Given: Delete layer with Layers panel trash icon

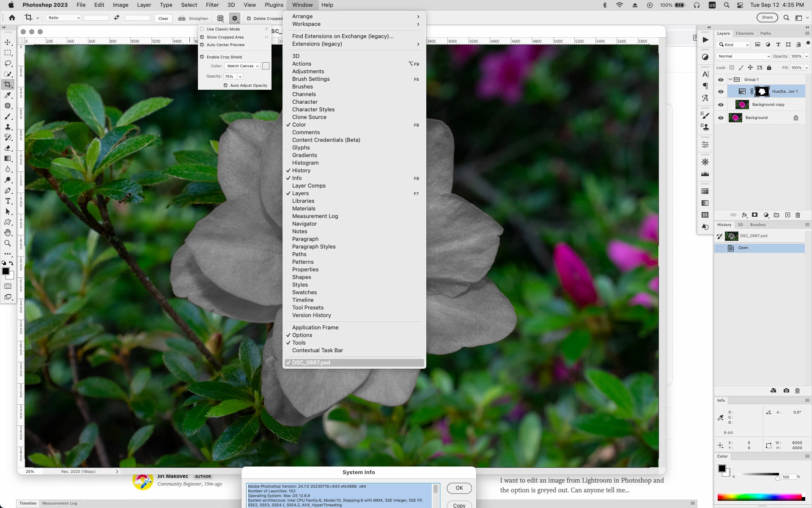Looking at the screenshot, I should pyautogui.click(x=798, y=215).
